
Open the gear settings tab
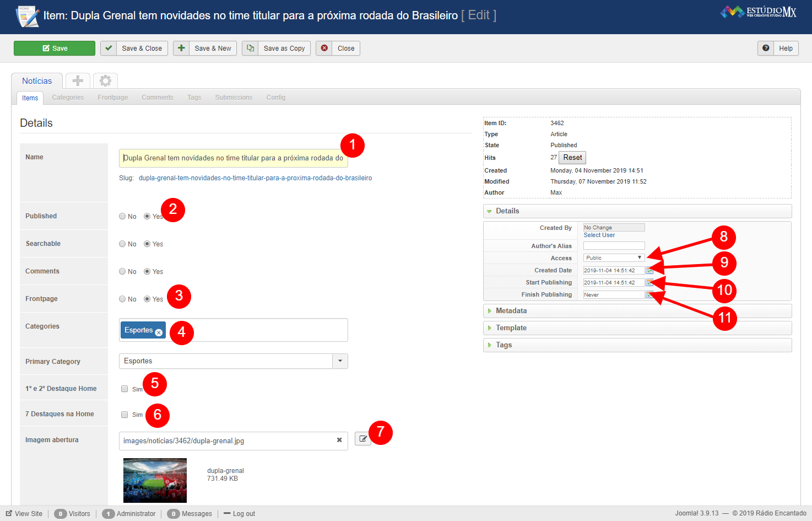click(105, 80)
